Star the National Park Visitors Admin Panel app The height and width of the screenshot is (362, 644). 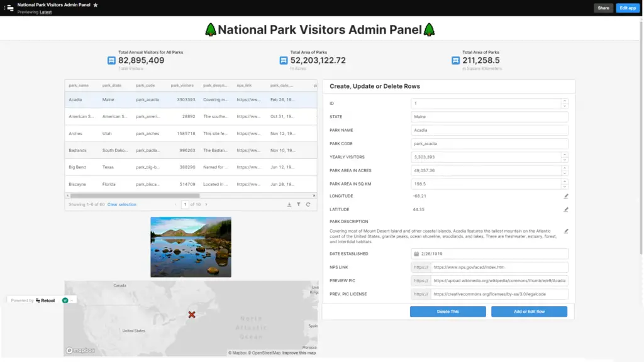tap(96, 5)
